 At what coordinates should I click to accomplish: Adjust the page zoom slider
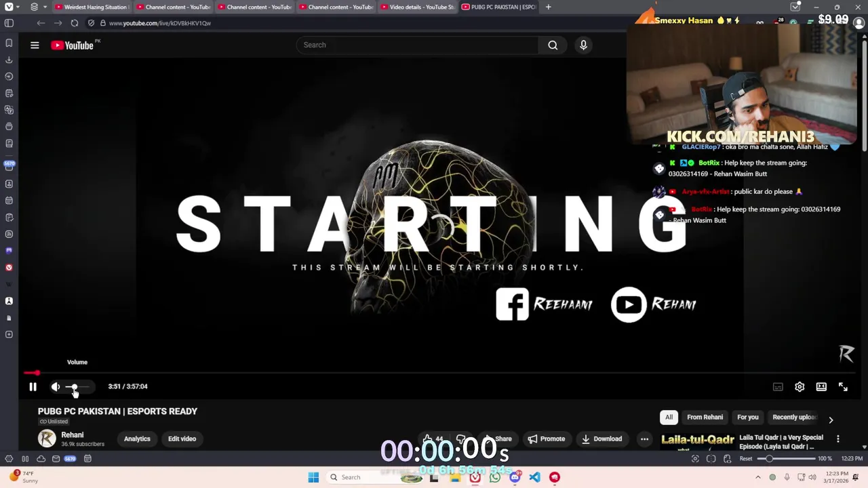point(787,459)
